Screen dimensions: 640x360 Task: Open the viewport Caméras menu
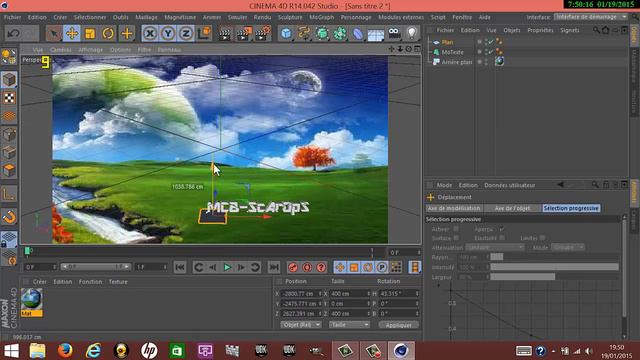coord(60,49)
